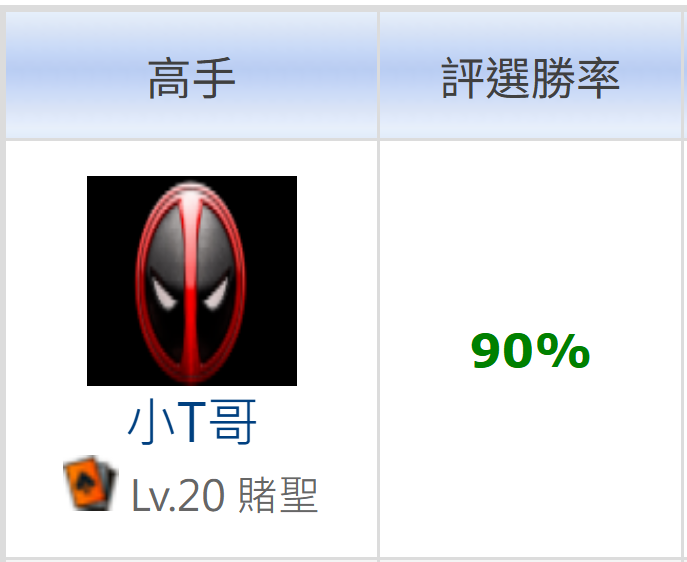Select the 評選勝率 cell showing 90%
The width and height of the screenshot is (687, 562).
tap(530, 349)
